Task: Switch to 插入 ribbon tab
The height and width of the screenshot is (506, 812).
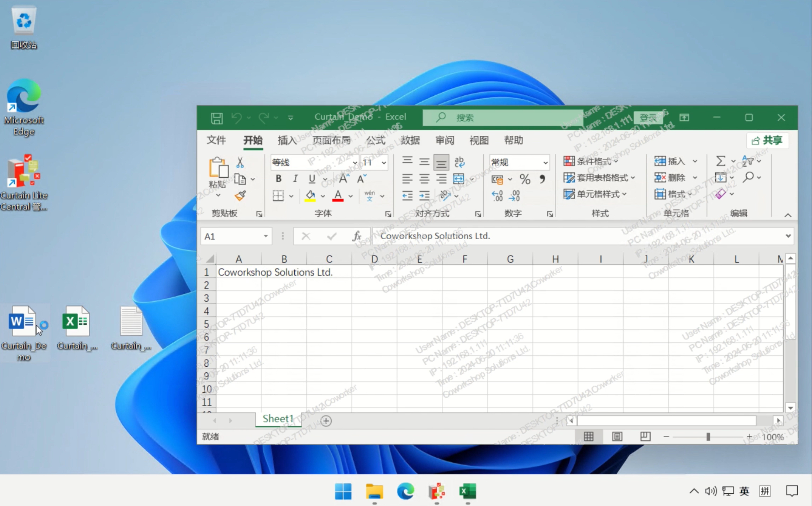Action: click(x=287, y=140)
